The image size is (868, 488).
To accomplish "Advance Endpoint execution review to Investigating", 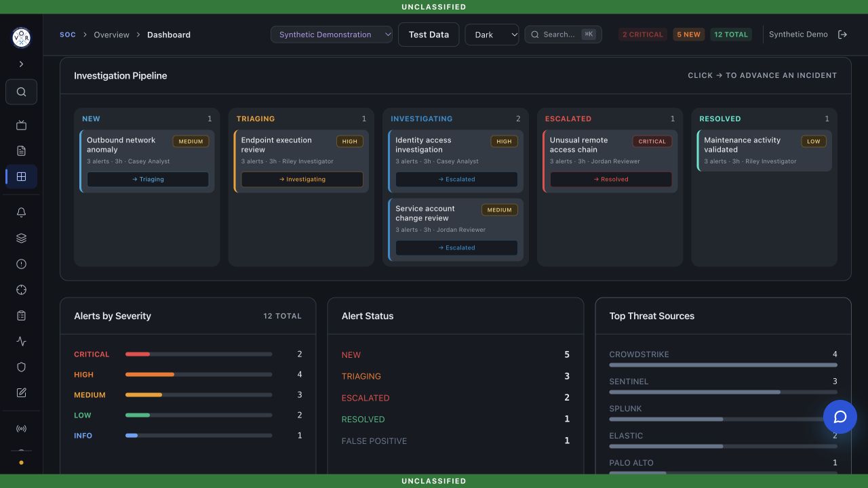I will 302,180.
